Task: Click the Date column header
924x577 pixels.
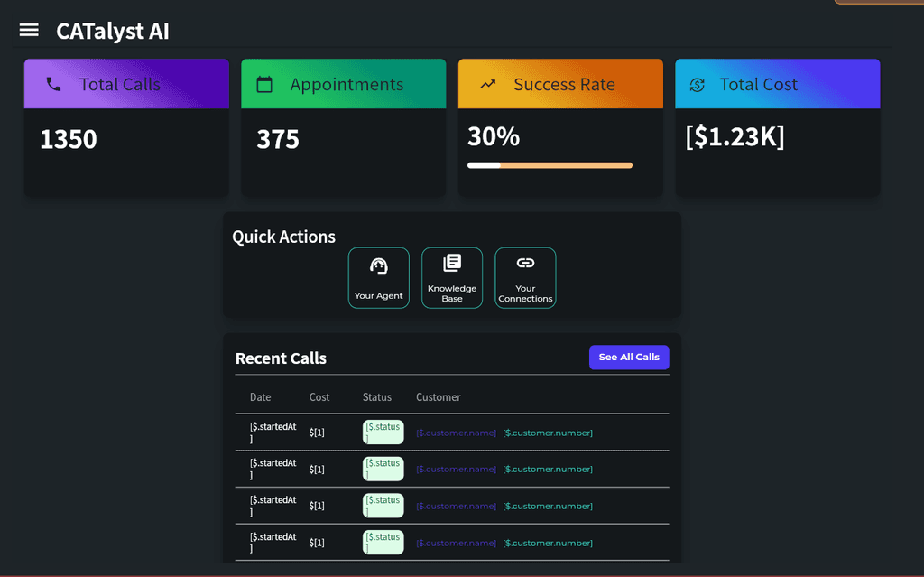Action: click(x=261, y=397)
